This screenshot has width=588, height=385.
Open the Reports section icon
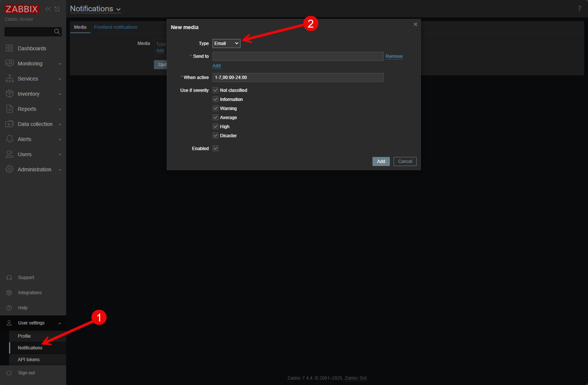(x=9, y=109)
